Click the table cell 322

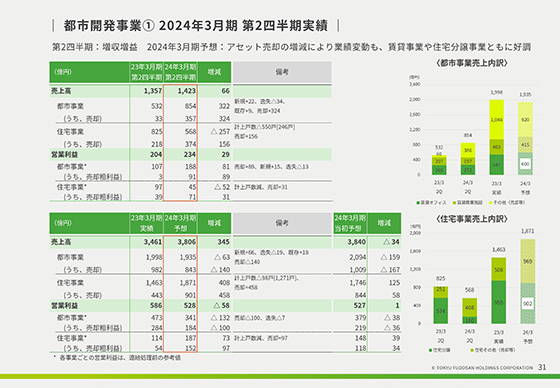(224, 106)
